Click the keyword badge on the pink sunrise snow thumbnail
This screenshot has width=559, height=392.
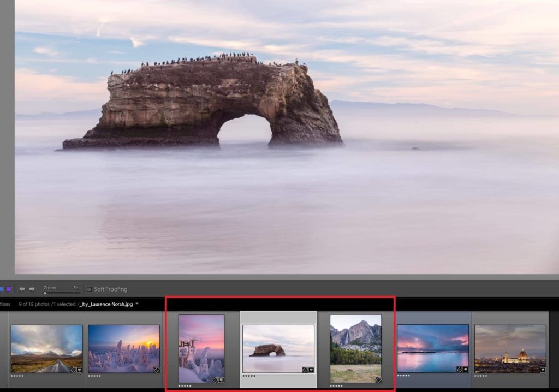click(215, 379)
